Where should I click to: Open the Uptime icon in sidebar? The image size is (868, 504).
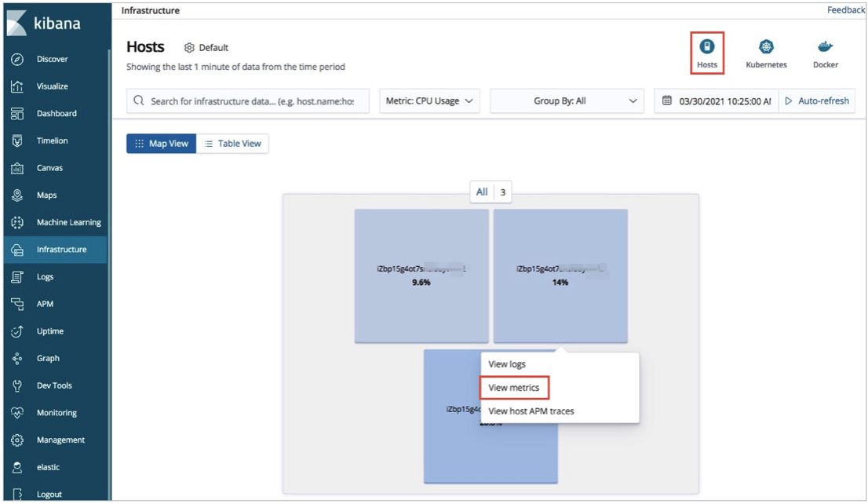[17, 331]
